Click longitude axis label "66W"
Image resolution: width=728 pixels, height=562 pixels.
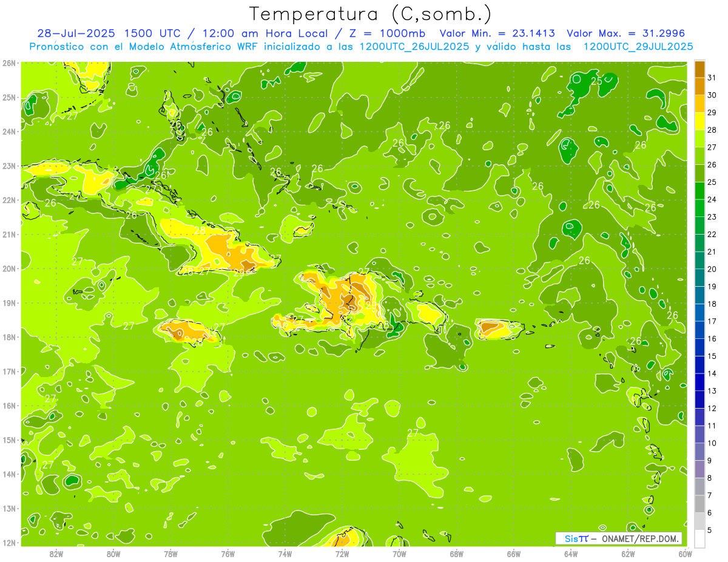[514, 554]
